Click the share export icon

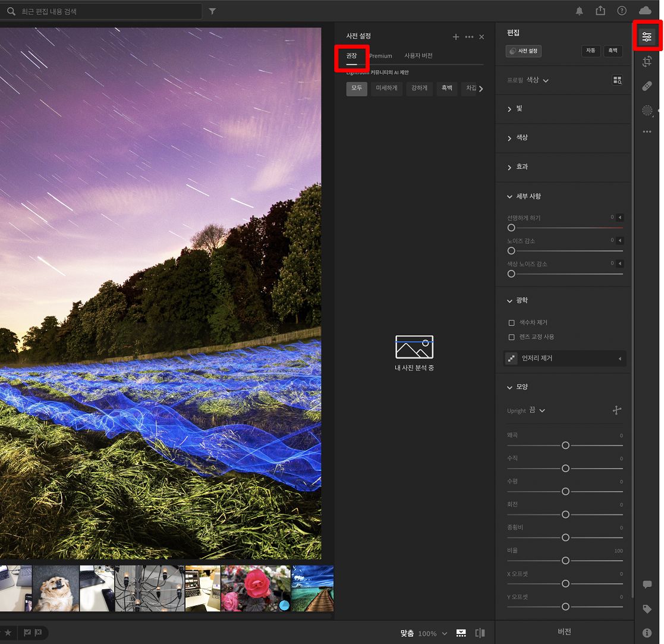click(600, 11)
